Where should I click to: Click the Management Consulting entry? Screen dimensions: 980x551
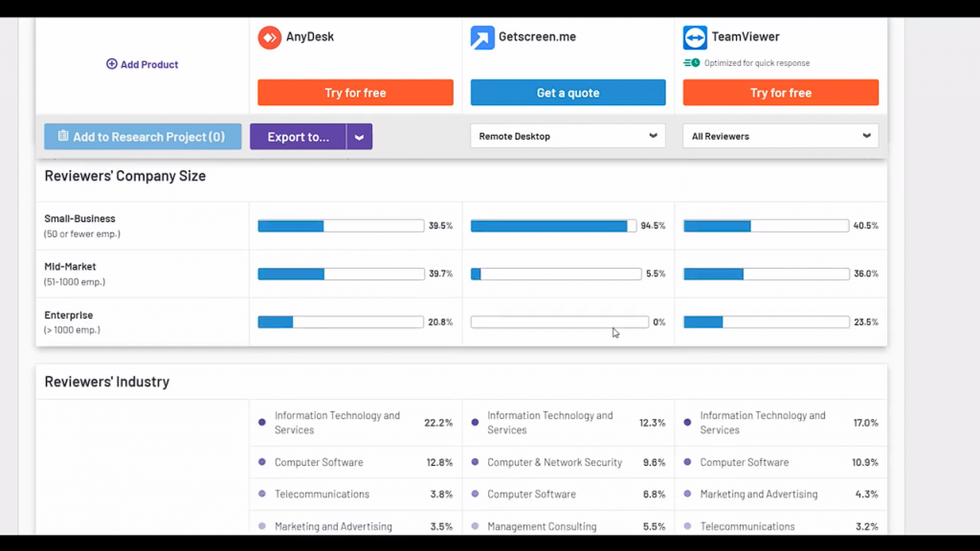click(542, 526)
